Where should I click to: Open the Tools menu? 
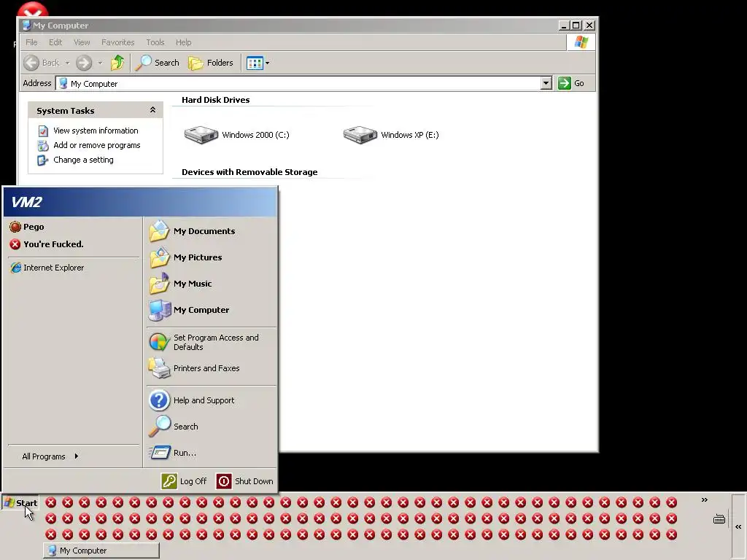tap(155, 42)
